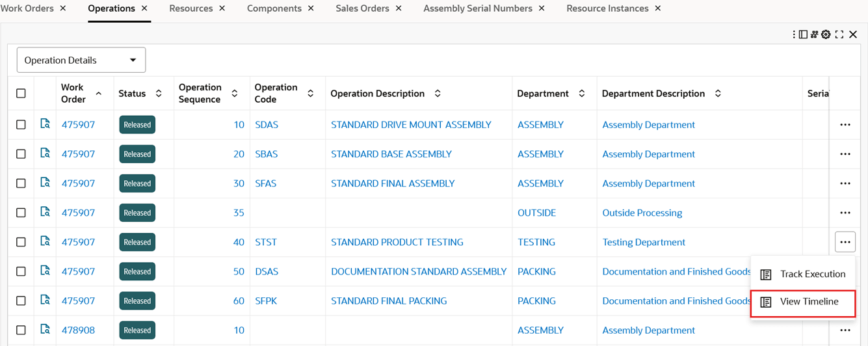
Task: Open work order 478908 link
Action: [78, 330]
